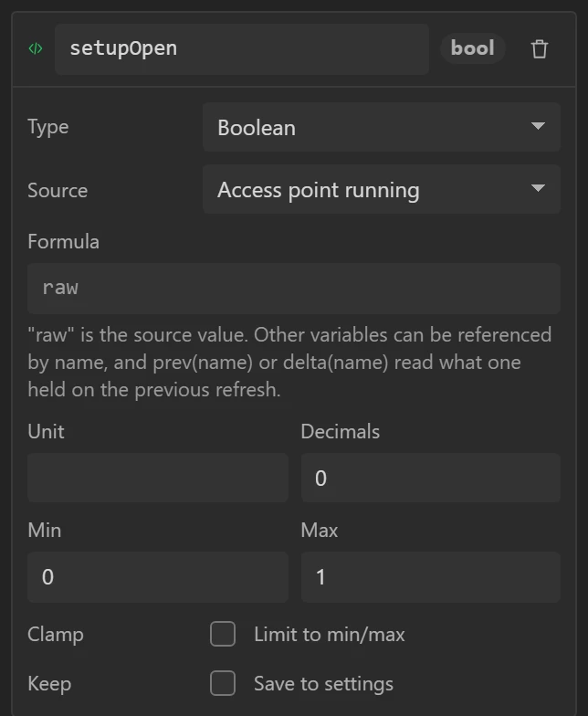Click the Max label
The width and height of the screenshot is (588, 716).
pyautogui.click(x=320, y=530)
